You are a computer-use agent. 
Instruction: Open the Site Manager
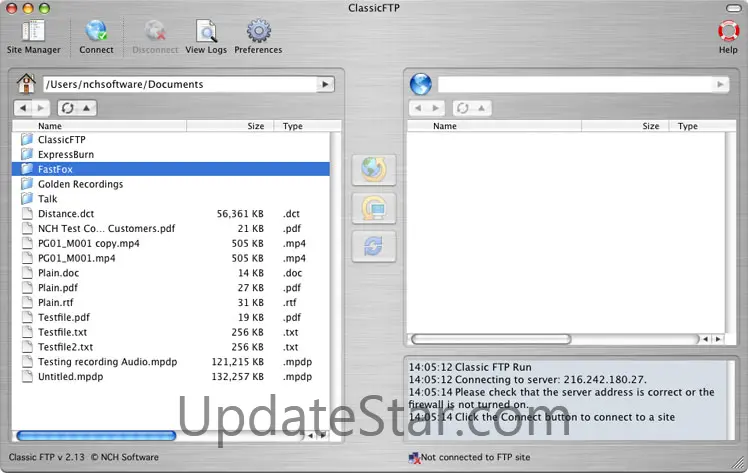click(33, 37)
